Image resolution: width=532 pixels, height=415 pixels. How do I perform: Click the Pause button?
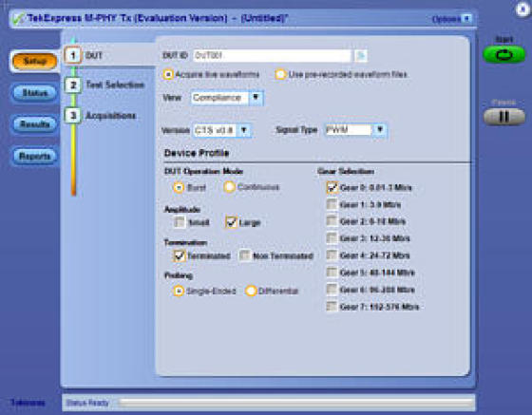[x=504, y=117]
